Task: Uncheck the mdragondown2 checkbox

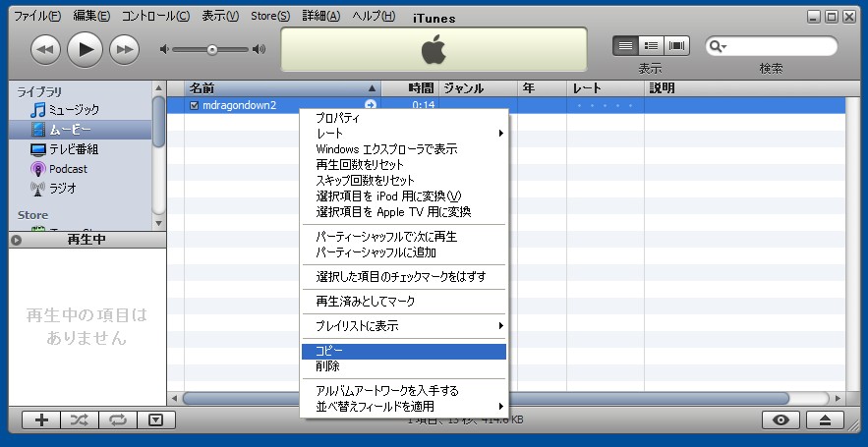Action: (194, 105)
